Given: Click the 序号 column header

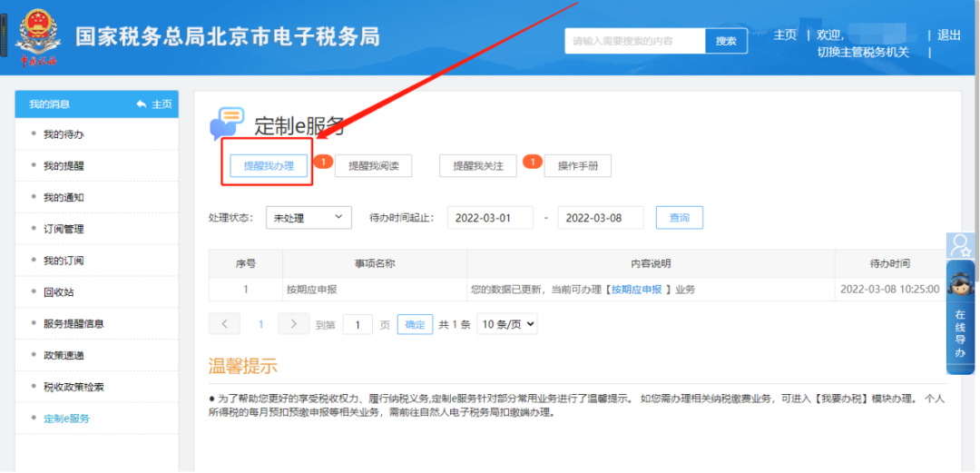Looking at the screenshot, I should [x=246, y=263].
